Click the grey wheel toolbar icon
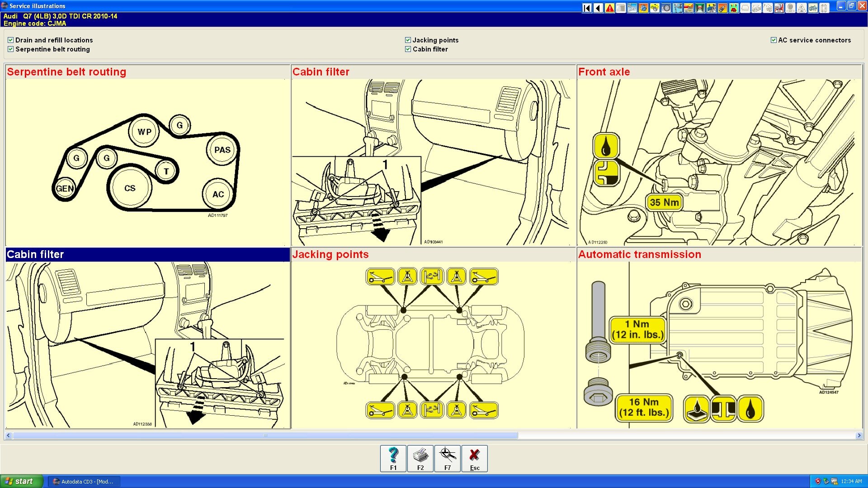Image resolution: width=868 pixels, height=488 pixels. tap(666, 8)
